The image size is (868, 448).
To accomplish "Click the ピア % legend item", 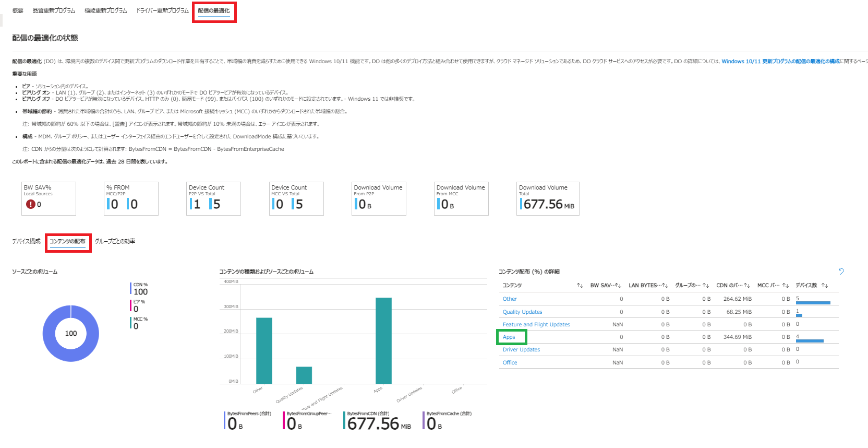I will (x=138, y=306).
